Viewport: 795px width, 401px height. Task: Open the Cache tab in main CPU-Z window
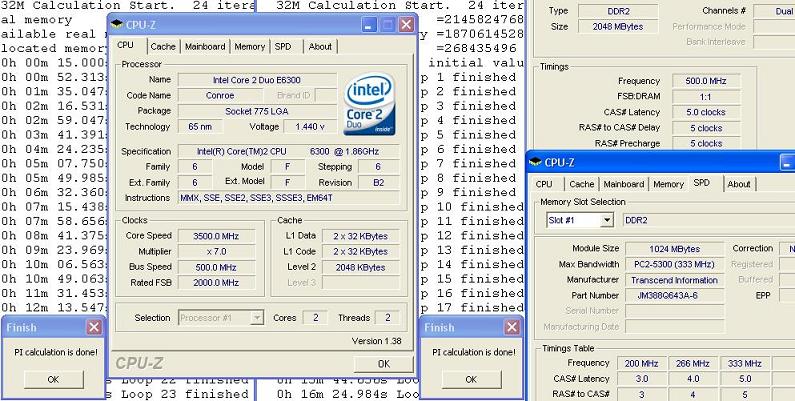pyautogui.click(x=163, y=47)
